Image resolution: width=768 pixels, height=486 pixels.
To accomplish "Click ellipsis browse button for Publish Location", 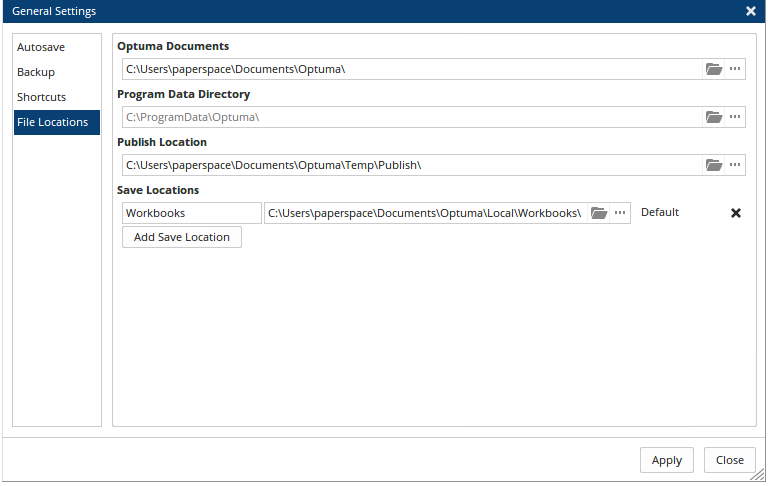I will point(735,165).
